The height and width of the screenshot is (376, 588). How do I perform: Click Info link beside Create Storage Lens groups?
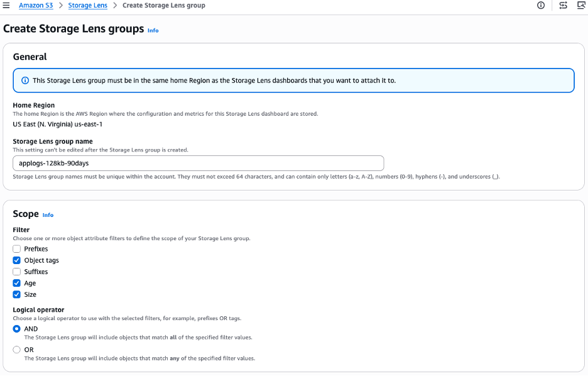tap(153, 30)
